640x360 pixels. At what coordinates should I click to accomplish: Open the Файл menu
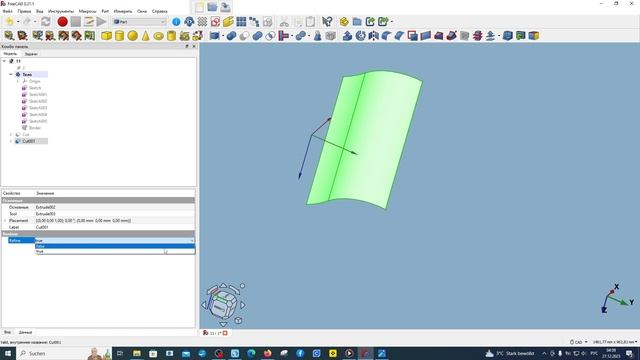click(7, 11)
